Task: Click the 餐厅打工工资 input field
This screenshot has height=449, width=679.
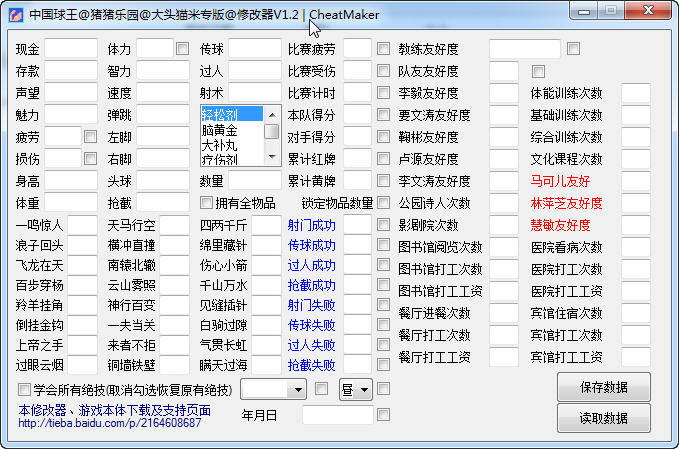Action: 504,357
